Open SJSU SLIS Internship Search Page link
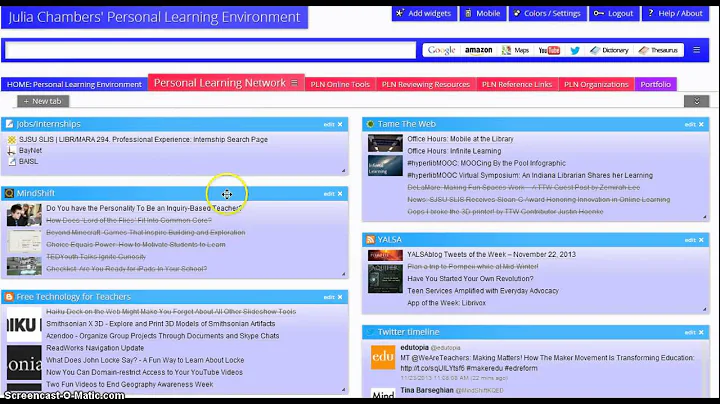 143,140
